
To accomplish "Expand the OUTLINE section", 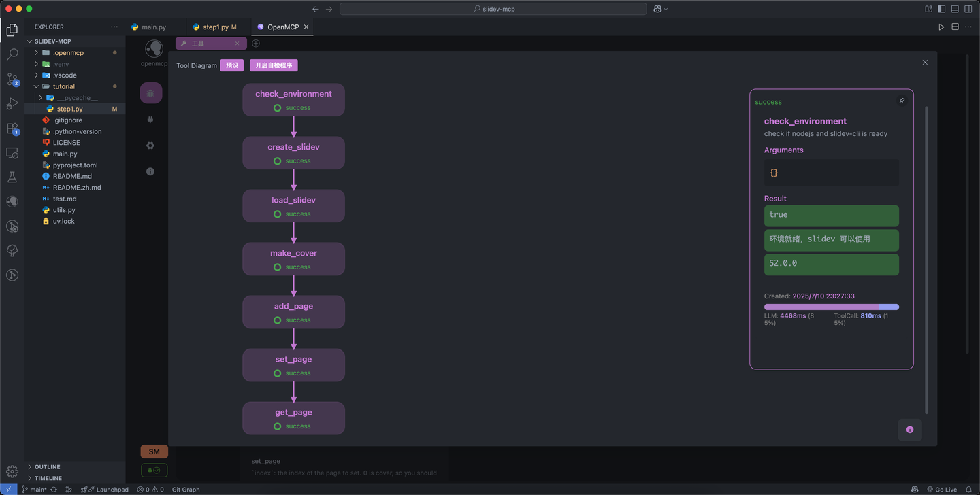I will pyautogui.click(x=75, y=467).
